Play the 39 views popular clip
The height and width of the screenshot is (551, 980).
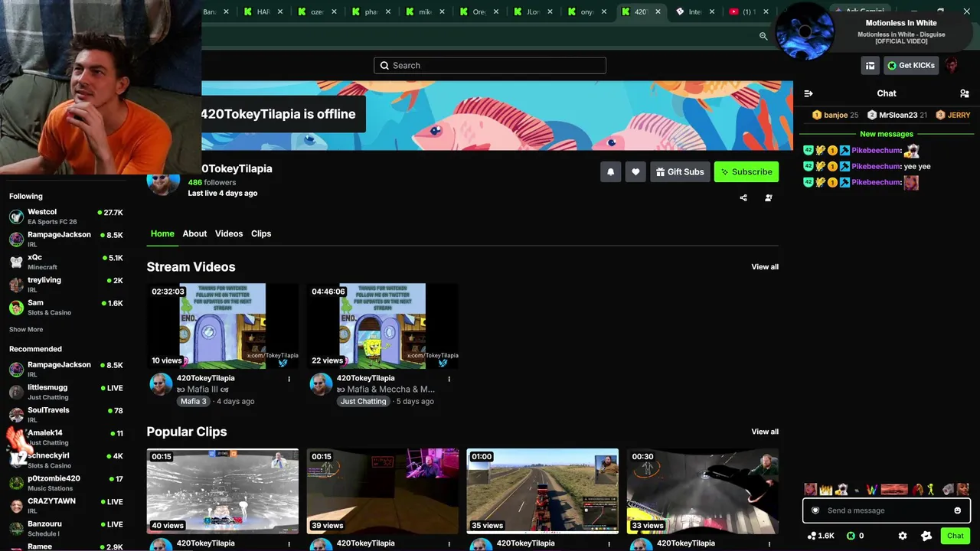(383, 491)
